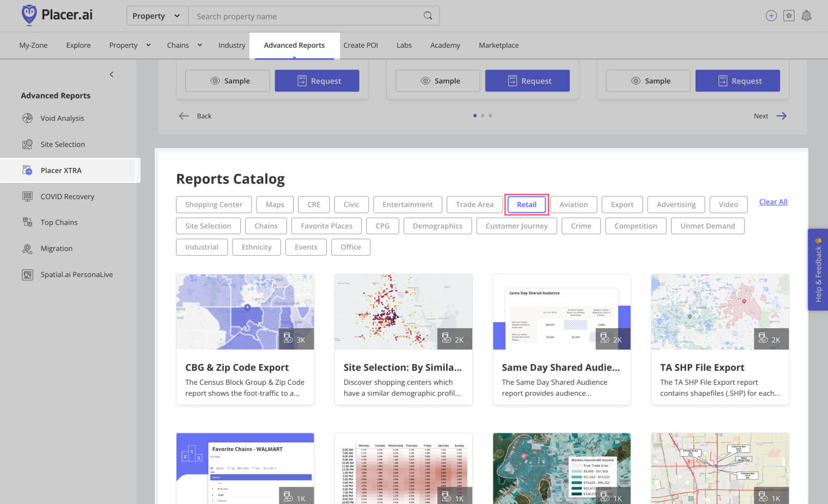Toggle the Aviation filter tag
Viewport: 828px width, 504px height.
574,205
